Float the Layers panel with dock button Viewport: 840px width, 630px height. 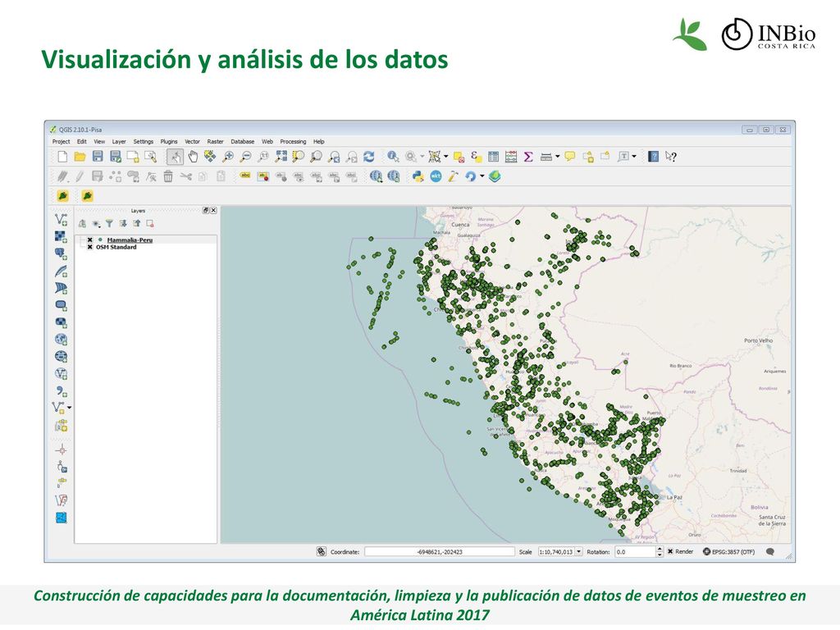point(206,210)
